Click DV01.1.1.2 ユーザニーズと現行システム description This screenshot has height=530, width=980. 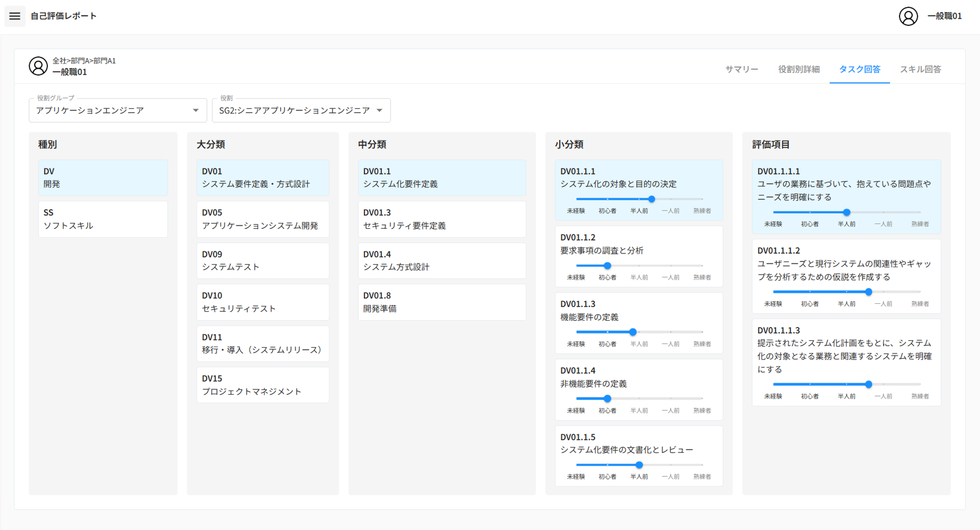coord(844,270)
